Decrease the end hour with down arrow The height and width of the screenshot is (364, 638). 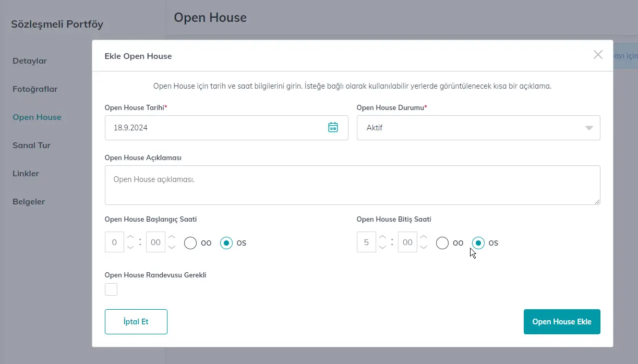tap(382, 247)
